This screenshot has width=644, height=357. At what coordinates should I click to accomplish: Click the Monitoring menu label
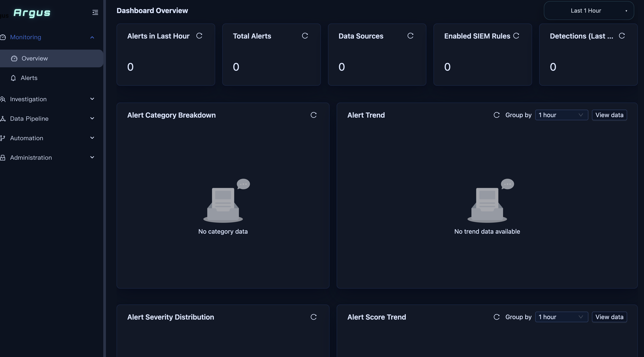click(x=25, y=37)
